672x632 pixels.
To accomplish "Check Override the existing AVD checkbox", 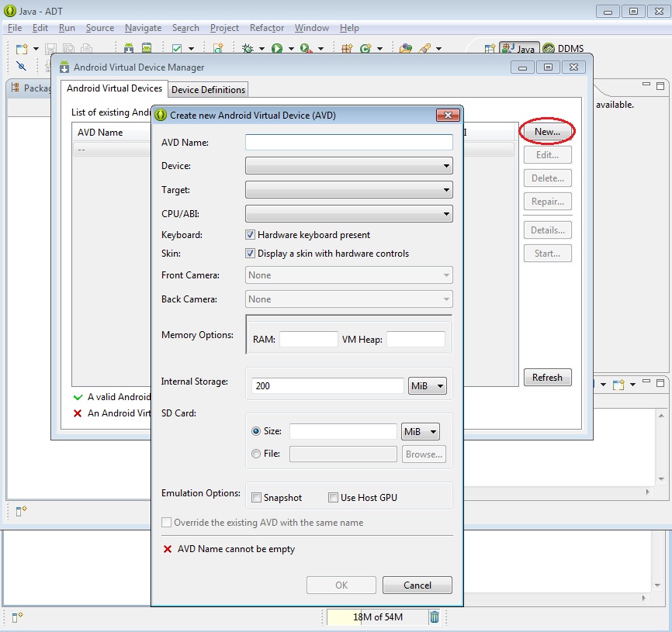I will [x=166, y=523].
